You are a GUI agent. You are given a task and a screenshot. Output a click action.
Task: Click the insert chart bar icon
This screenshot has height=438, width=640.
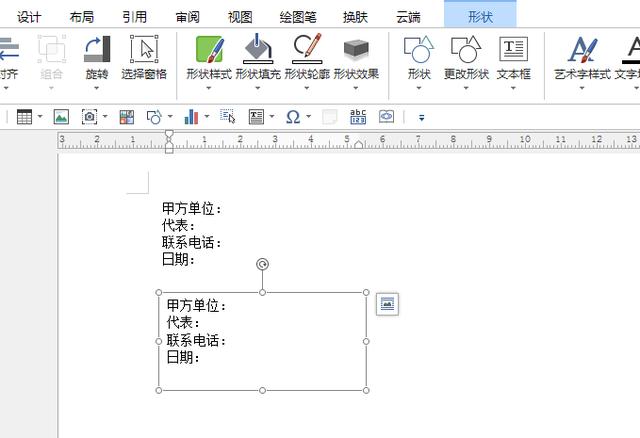click(x=191, y=117)
